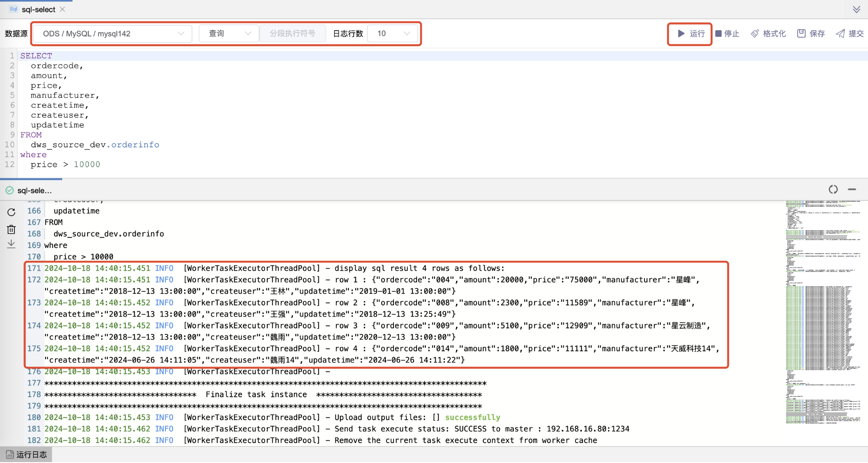Viewport: 868px width, 463px height.
Task: Select the sql-select editor tab
Action: coord(38,9)
